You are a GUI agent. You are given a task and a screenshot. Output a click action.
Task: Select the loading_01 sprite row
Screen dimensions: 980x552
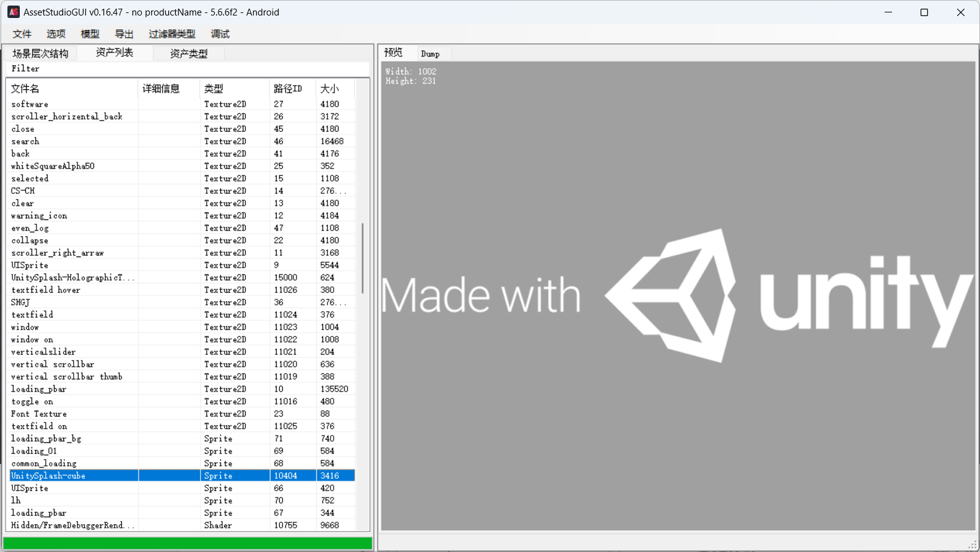click(x=183, y=451)
